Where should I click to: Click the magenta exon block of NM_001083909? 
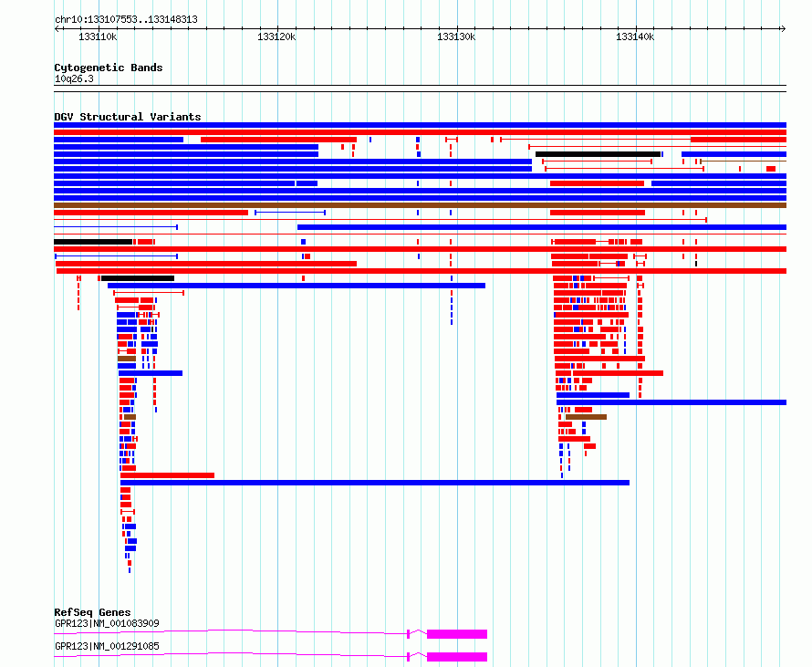(457, 634)
